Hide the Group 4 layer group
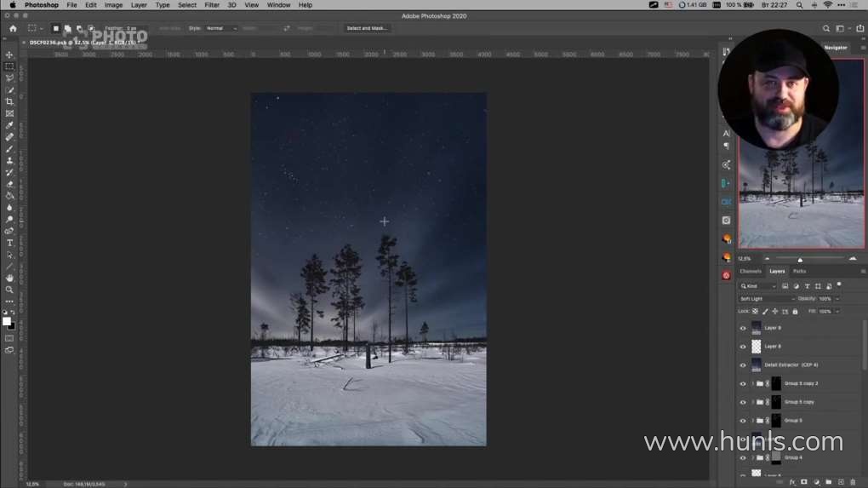 tap(742, 458)
